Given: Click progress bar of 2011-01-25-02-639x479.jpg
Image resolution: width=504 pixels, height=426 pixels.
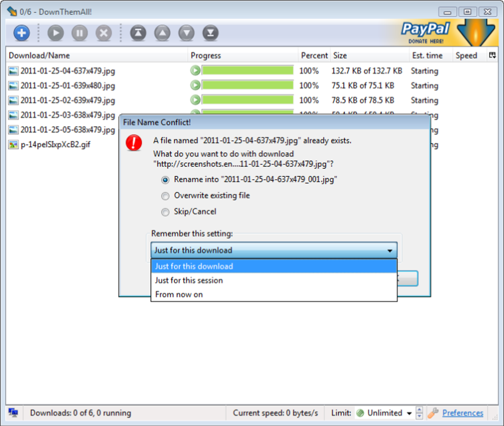Looking at the screenshot, I should [x=248, y=100].
